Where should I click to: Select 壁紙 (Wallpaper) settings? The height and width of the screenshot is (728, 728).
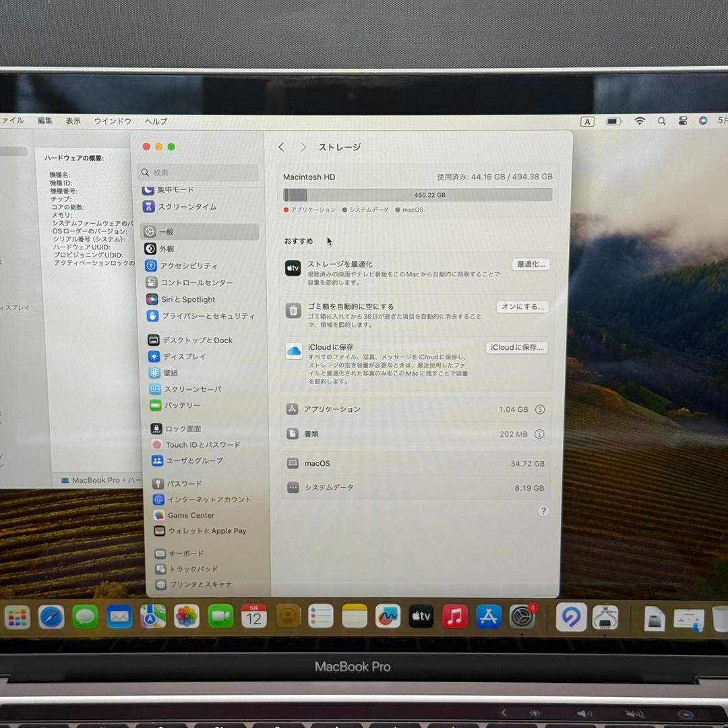point(170,373)
